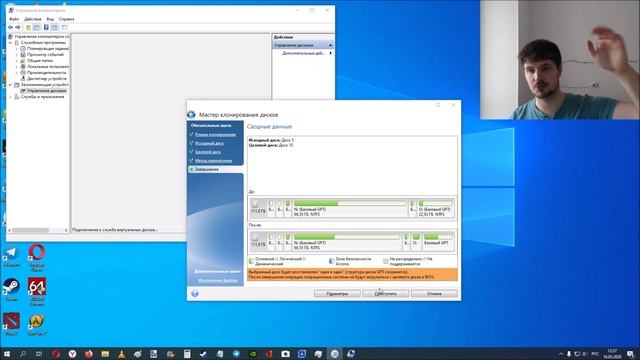
Task: Show hidden tray icons chevron
Action: [561, 354]
